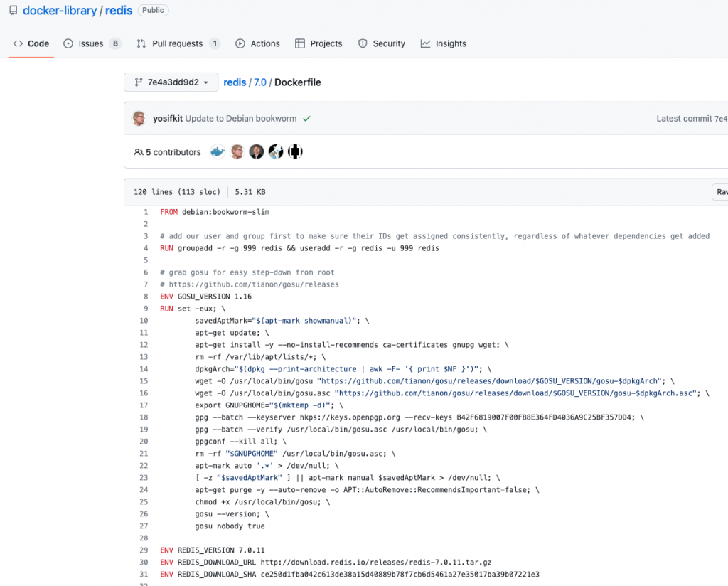Click the Raw button
The width and height of the screenshot is (728, 586).
(x=721, y=192)
